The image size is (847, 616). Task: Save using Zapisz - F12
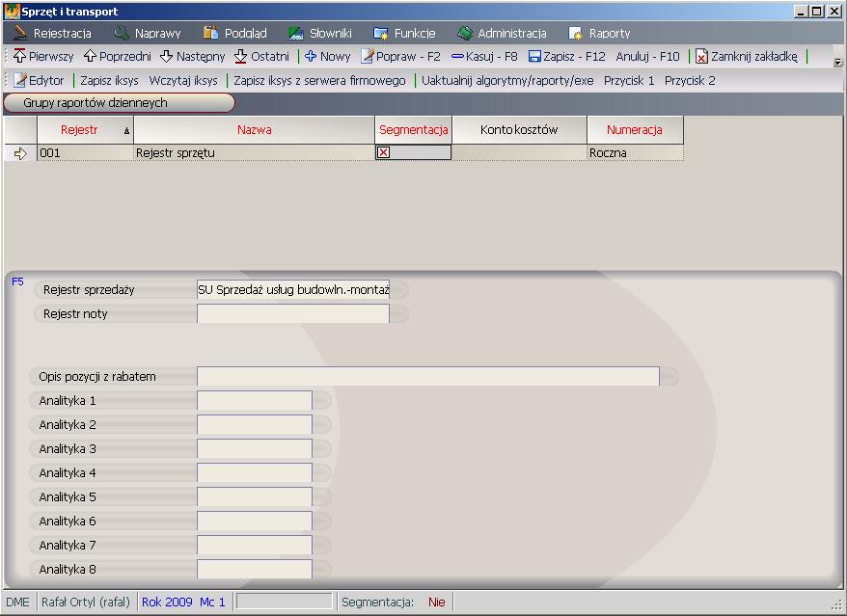tap(566, 57)
